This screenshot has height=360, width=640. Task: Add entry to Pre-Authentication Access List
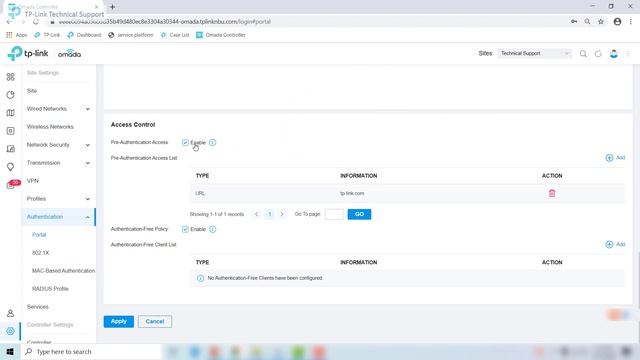pyautogui.click(x=615, y=158)
